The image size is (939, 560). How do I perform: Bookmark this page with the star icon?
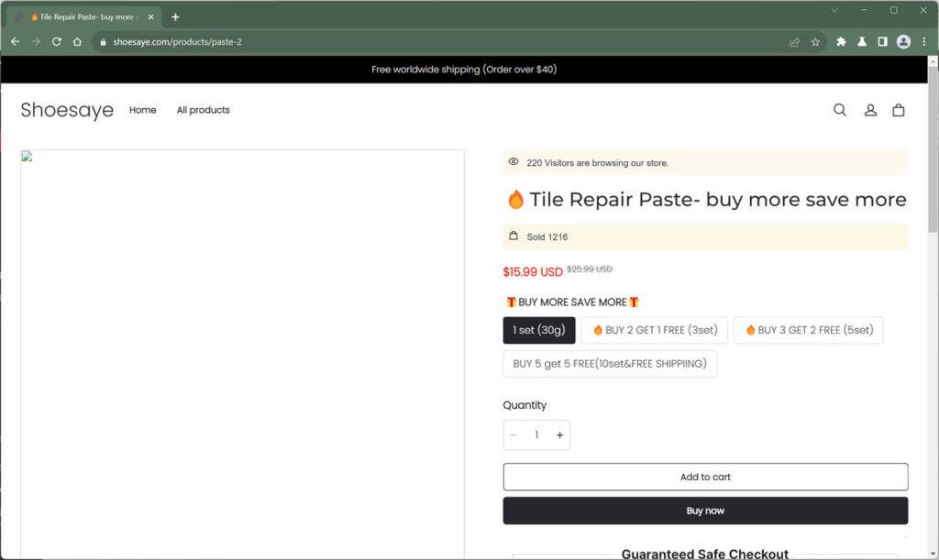(815, 42)
